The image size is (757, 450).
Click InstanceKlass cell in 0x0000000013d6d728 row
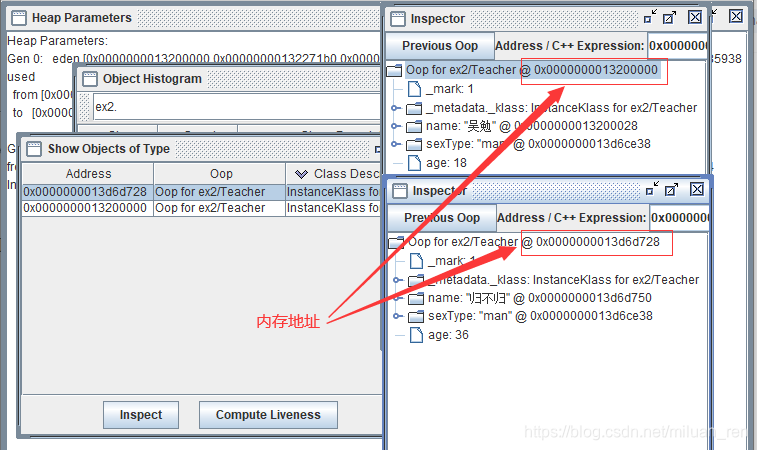pos(333,192)
